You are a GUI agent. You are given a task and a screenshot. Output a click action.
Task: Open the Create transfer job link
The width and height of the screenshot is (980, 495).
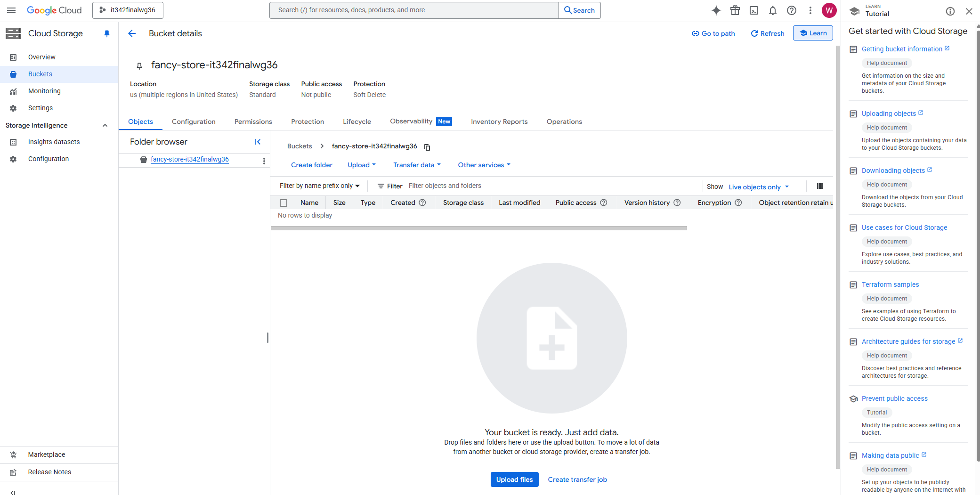click(x=577, y=479)
